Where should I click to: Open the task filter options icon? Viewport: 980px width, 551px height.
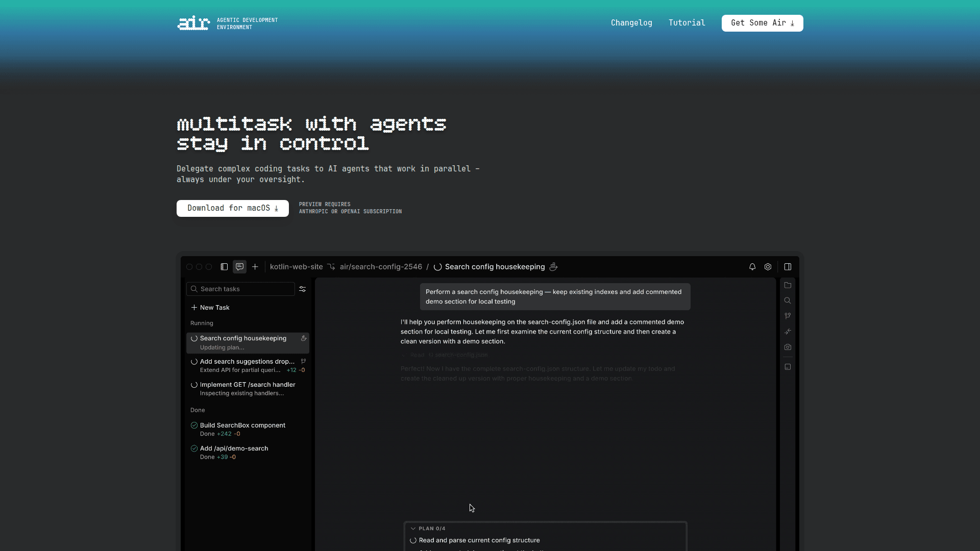[302, 289]
